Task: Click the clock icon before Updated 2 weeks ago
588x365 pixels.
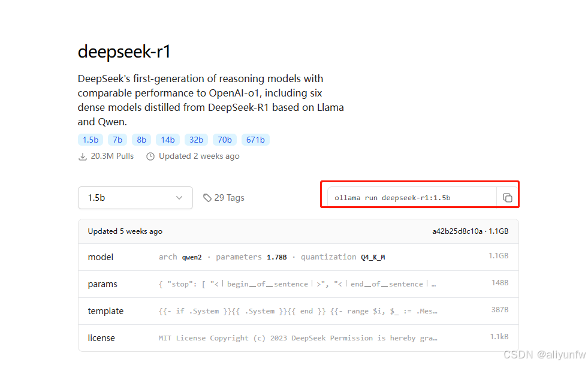Action: coord(150,156)
